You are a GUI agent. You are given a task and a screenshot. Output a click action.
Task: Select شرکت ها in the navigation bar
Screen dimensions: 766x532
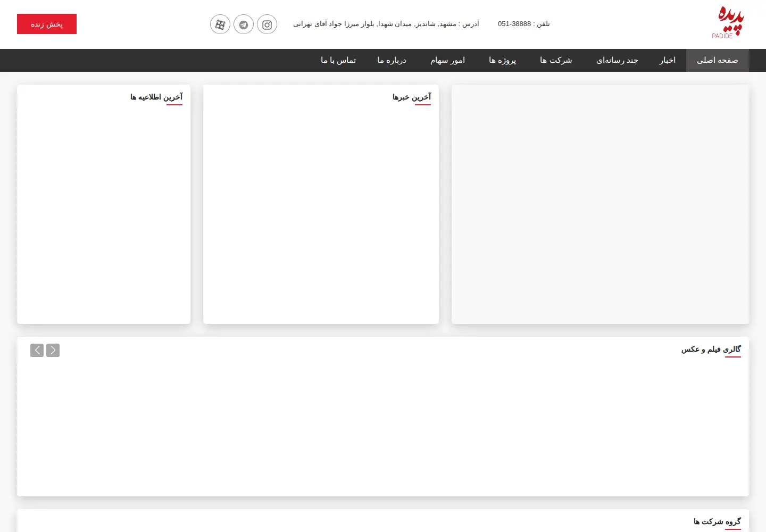click(556, 60)
